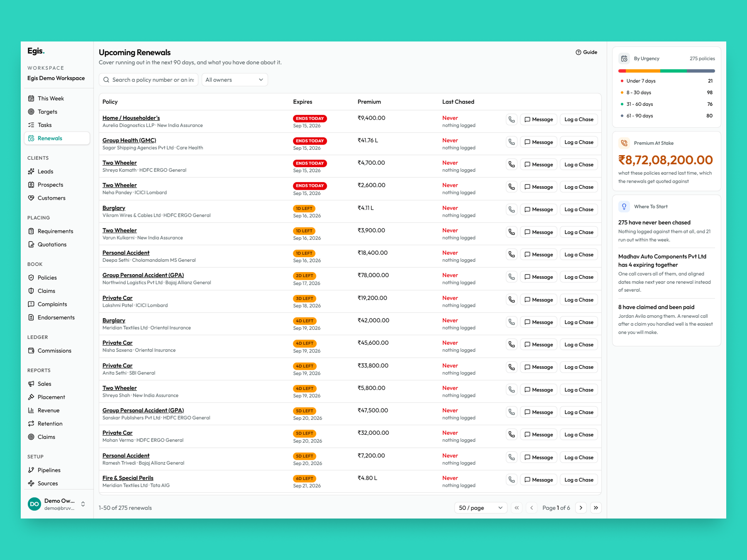Click the Where To Start lightbulb icon

coord(624,207)
